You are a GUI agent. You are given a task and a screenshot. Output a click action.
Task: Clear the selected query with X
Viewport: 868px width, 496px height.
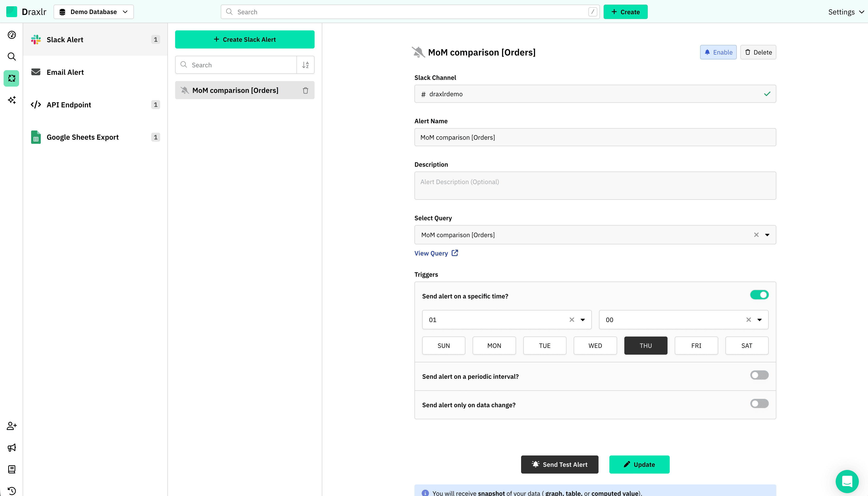pos(756,235)
